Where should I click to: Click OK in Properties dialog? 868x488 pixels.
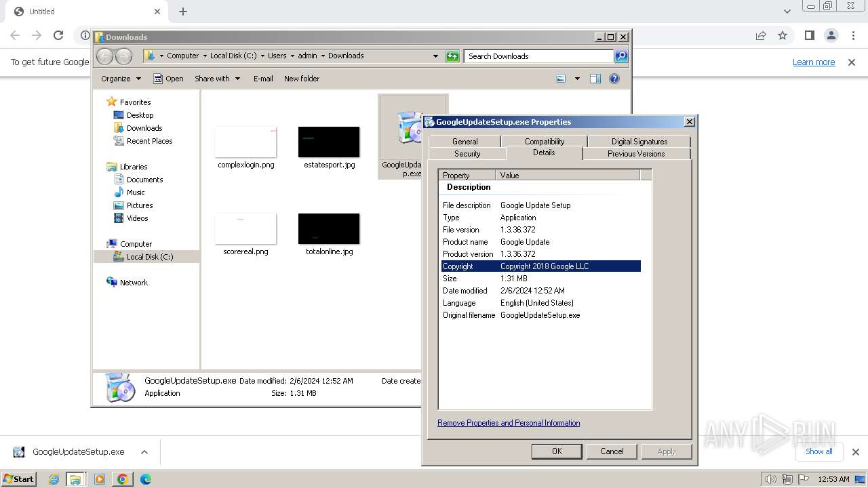point(557,451)
